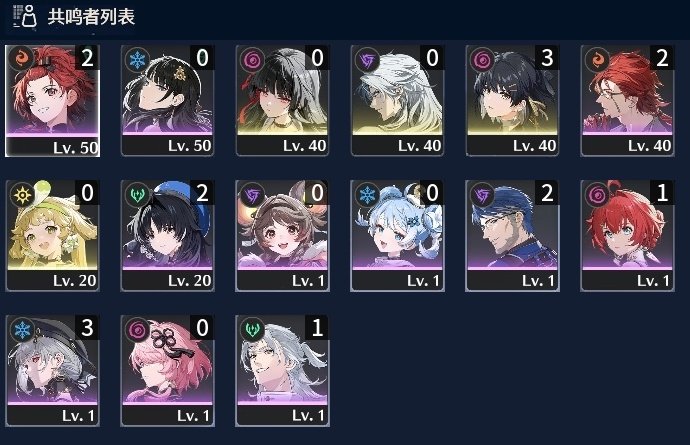Click the Fusion flame icon on the Lv. 50 red-haired girl
This screenshot has height=445, width=690.
[21, 59]
